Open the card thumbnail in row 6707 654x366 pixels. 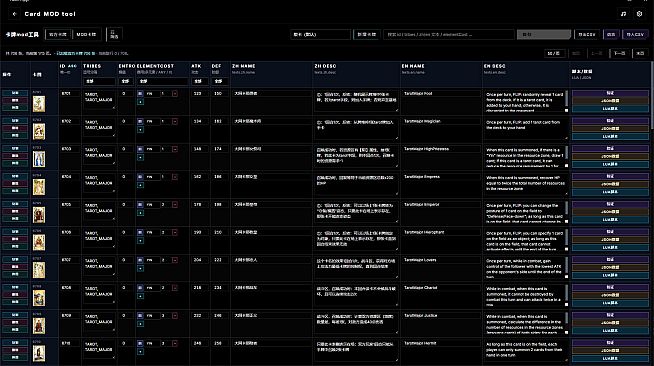pyautogui.click(x=39, y=270)
